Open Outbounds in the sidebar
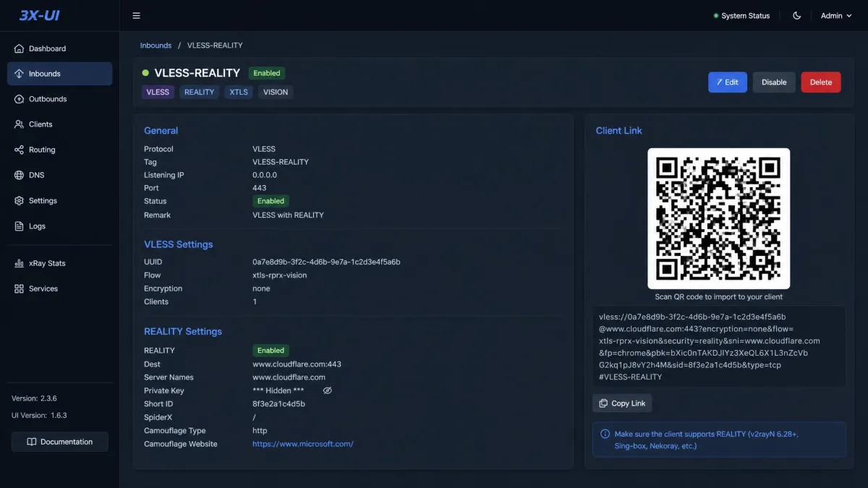 tap(60, 99)
